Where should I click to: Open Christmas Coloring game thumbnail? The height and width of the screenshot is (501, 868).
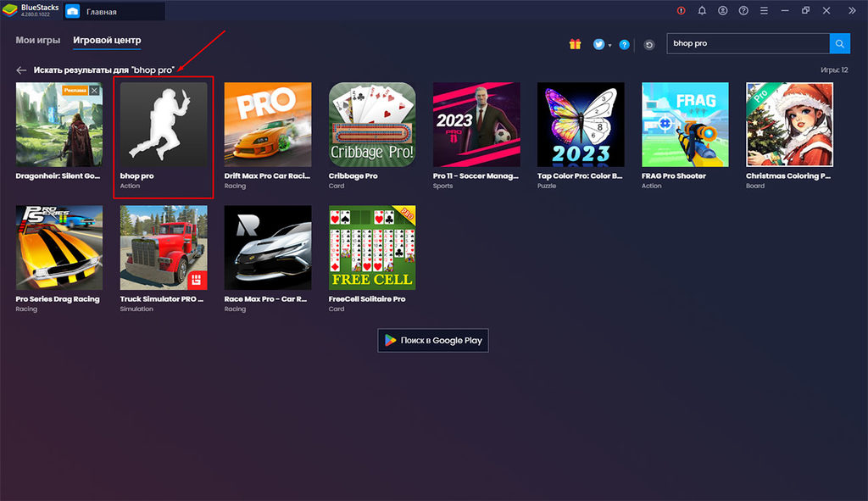tap(789, 125)
